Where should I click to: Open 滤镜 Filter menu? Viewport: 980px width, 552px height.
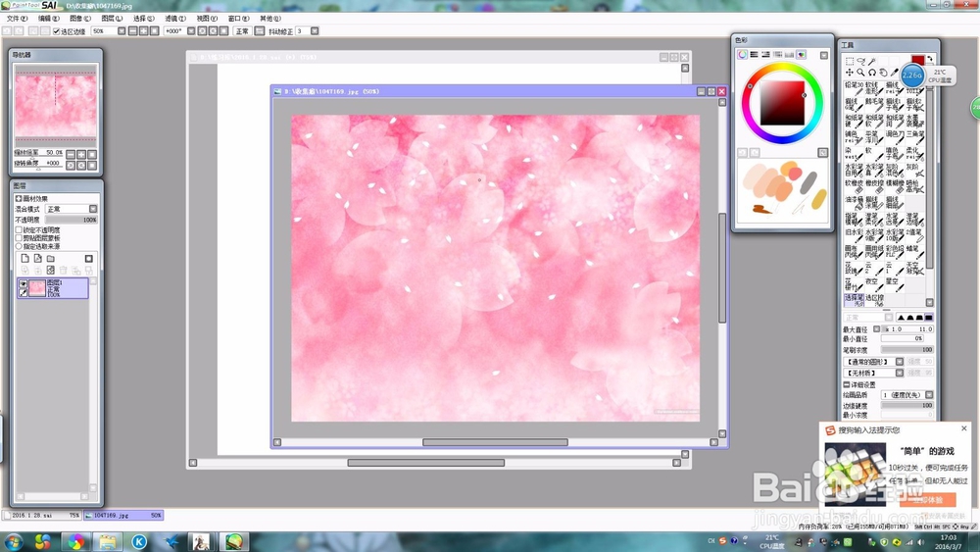point(174,19)
